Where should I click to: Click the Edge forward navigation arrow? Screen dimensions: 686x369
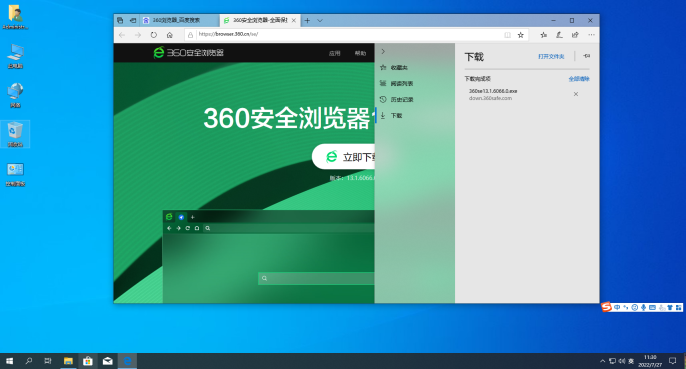coord(138,35)
